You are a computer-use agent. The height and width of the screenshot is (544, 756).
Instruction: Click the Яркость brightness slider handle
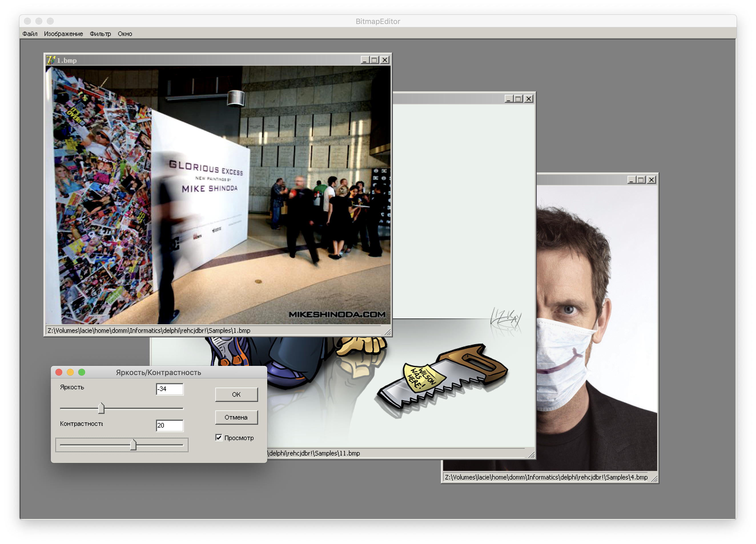point(101,408)
